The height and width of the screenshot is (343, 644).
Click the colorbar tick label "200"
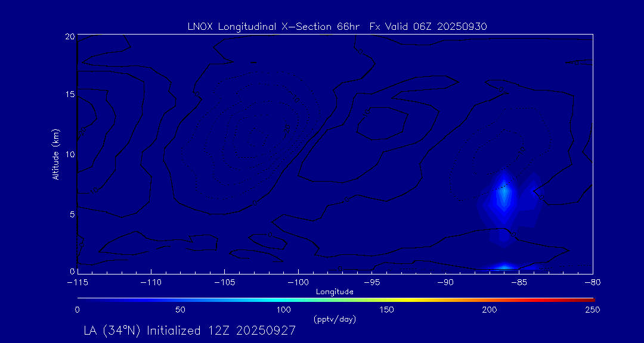coord(490,310)
